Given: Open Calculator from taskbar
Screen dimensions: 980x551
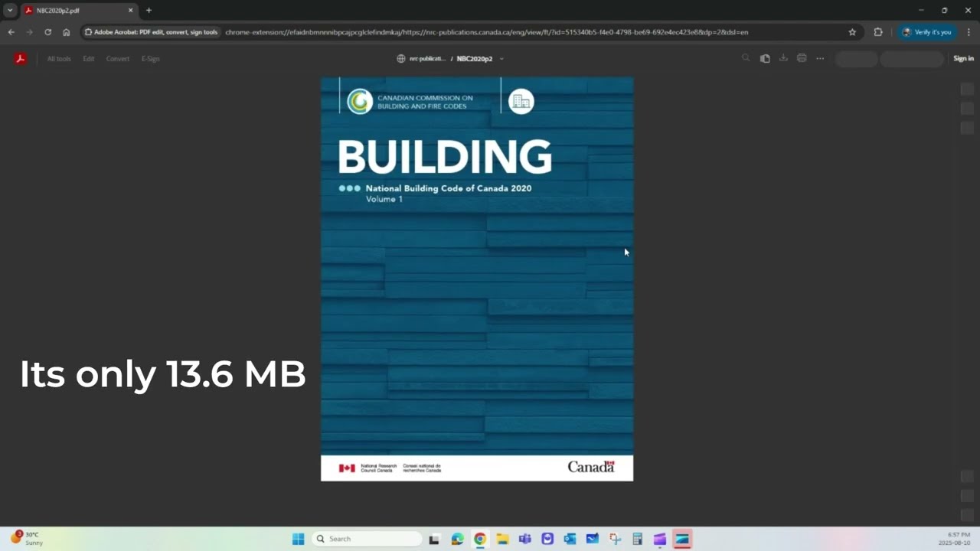Looking at the screenshot, I should (637, 539).
